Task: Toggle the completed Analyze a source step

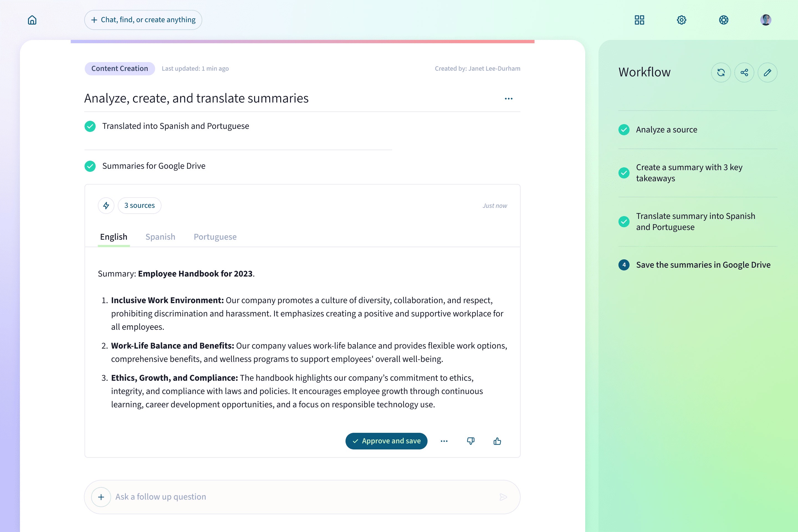Action: point(624,129)
